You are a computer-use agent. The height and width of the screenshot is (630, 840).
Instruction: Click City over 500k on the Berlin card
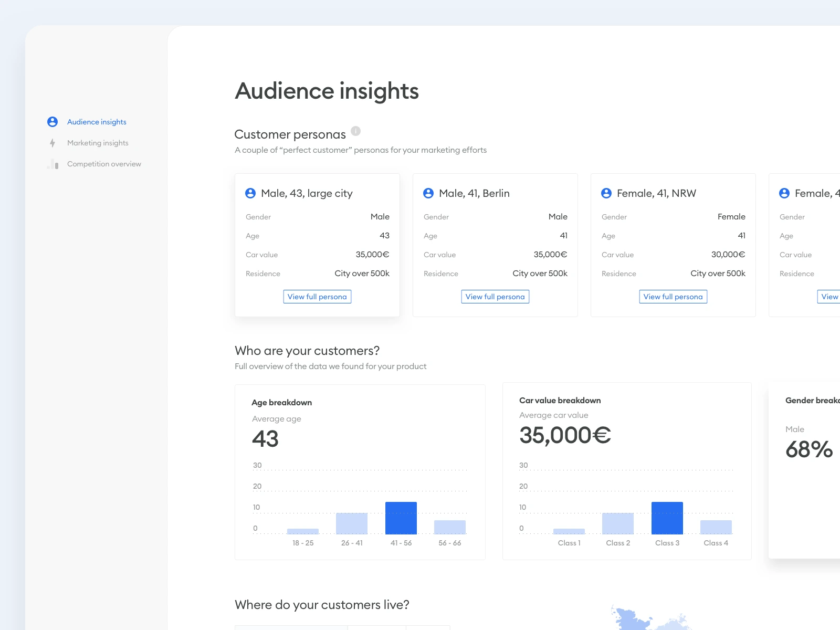click(540, 274)
